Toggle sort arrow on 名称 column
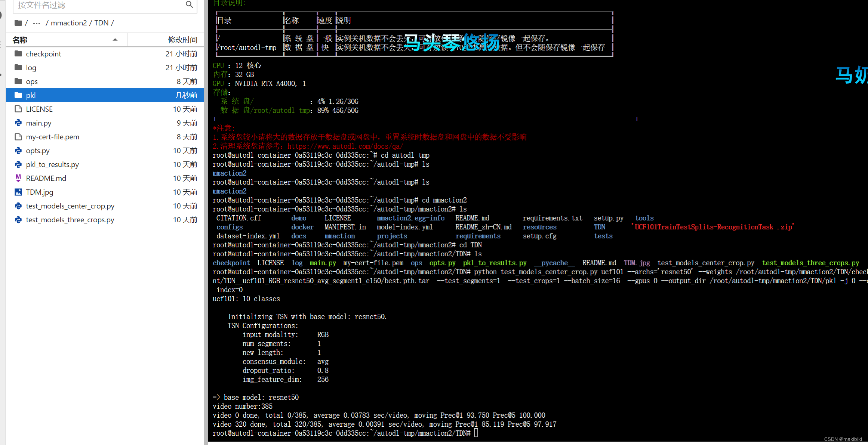The width and height of the screenshot is (868, 445). pos(115,40)
